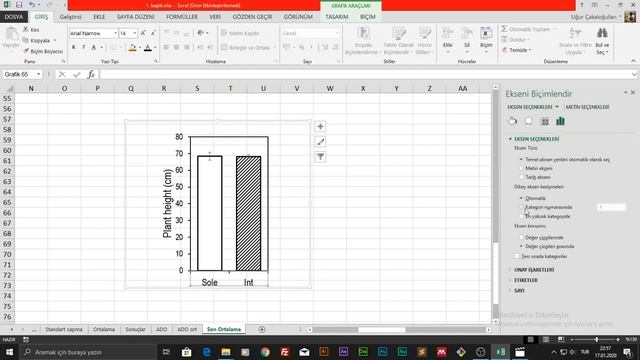640x360 pixels.
Task: Select the Biçim Boyacısı format painter
Action: pyautogui.click(x=43, y=51)
